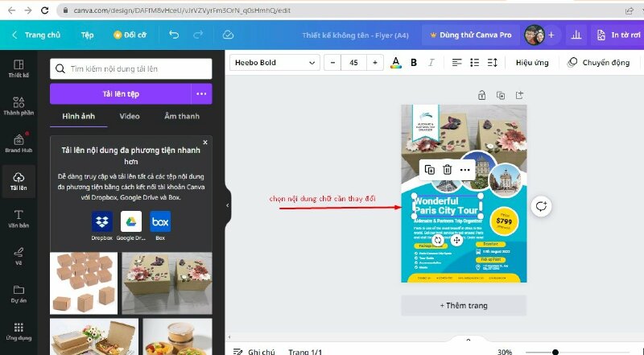The width and height of the screenshot is (644, 355).
Task: Open the Thiết kế design panel
Action: point(19,68)
